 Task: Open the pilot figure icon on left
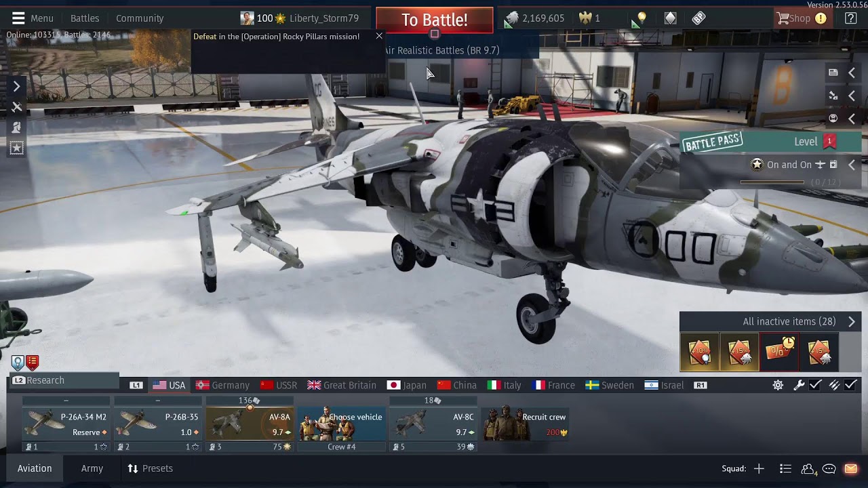click(x=17, y=127)
